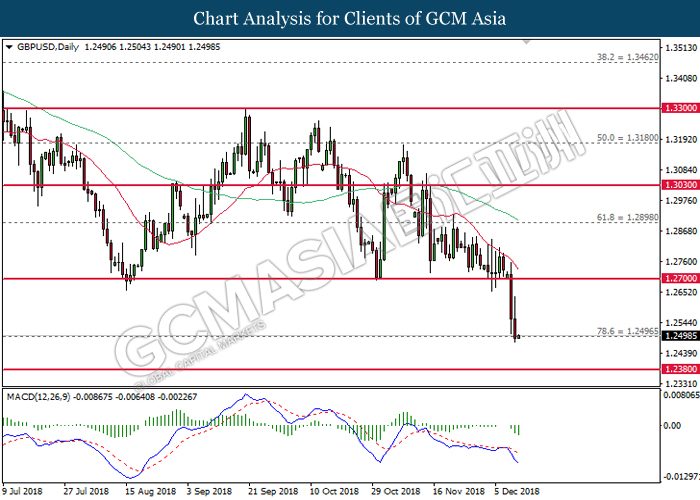This screenshot has height=500, width=700.
Task: Click the 10 Oct 2018 date label
Action: 334,492
